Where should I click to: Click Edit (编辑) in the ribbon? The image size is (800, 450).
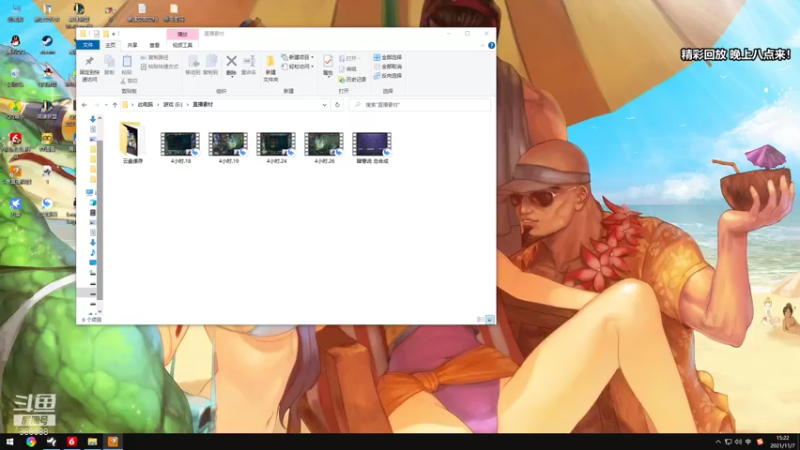point(348,69)
